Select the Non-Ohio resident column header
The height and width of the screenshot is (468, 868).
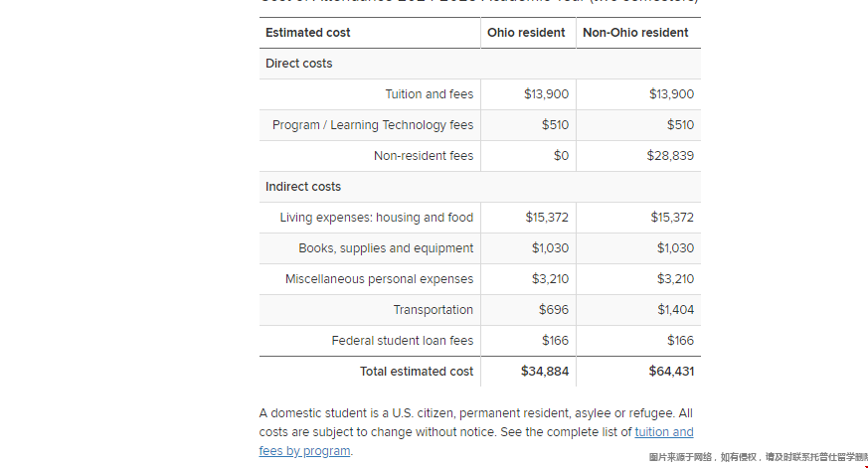(635, 33)
